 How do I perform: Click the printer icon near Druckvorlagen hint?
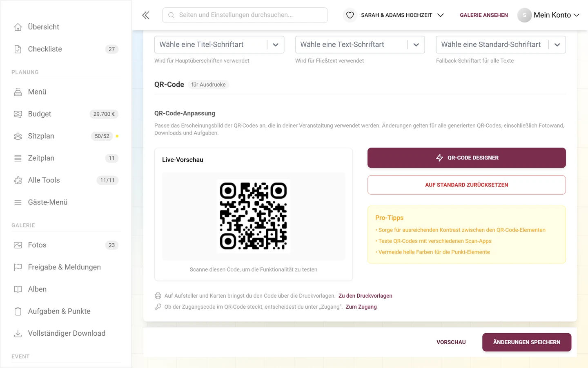pos(158,296)
